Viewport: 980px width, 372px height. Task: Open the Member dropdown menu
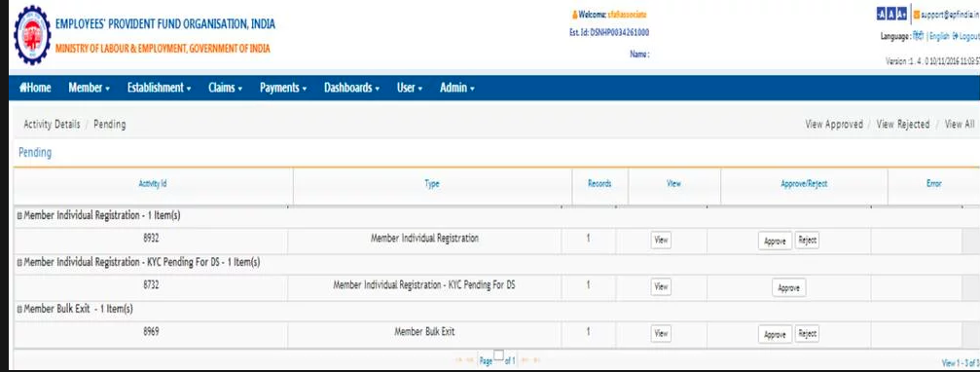click(90, 89)
